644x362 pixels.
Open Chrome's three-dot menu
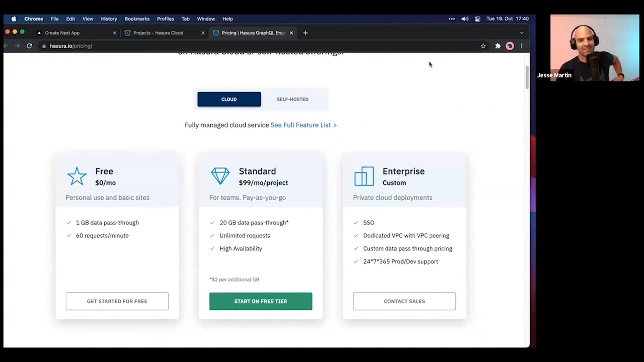pyautogui.click(x=522, y=46)
